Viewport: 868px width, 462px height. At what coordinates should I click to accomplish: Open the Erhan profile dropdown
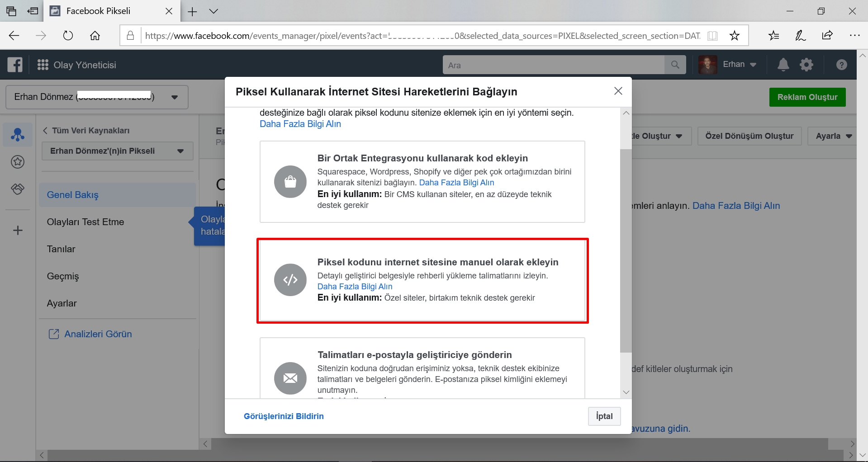coord(740,65)
